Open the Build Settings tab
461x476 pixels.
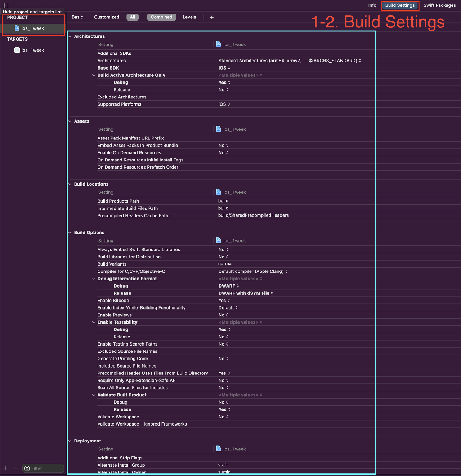pyautogui.click(x=400, y=5)
